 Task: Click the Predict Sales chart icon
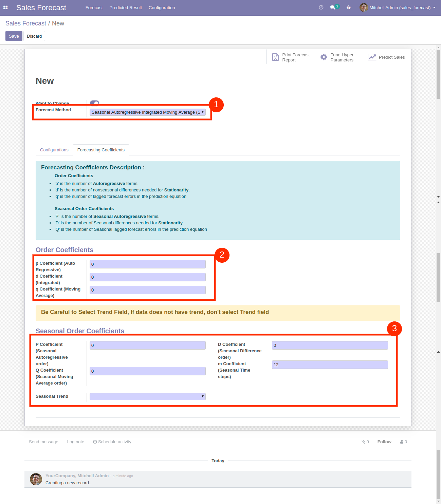[372, 57]
